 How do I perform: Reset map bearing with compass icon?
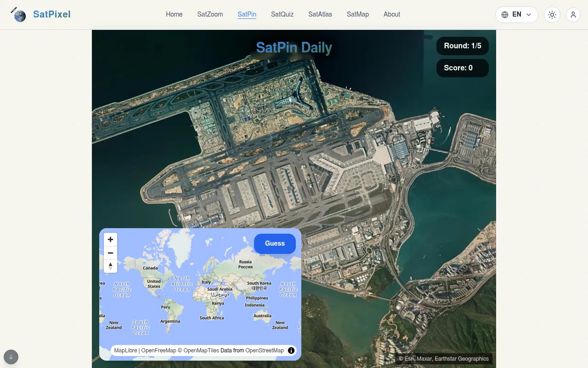click(x=110, y=266)
